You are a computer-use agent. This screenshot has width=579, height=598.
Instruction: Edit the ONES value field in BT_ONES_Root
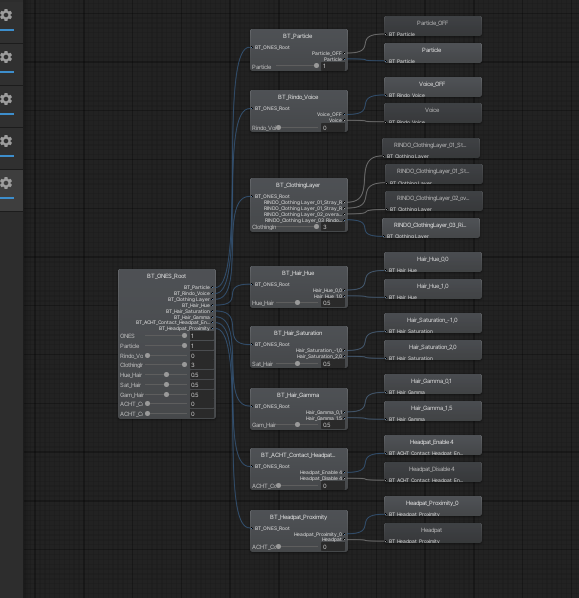point(202,336)
